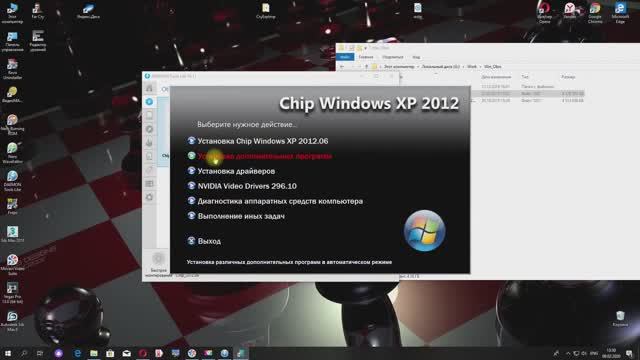640x360 pixels.
Task: Open Яндекс.Диск desktop shortcut
Action: pos(88,11)
